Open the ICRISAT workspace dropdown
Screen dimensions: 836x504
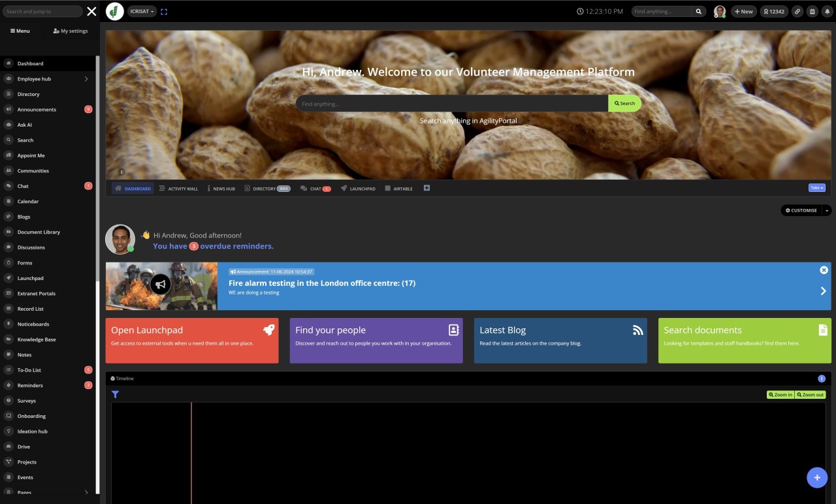142,11
